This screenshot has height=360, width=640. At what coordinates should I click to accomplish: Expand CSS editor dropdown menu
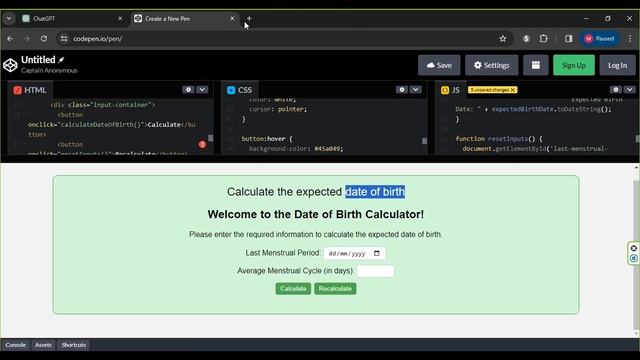(x=416, y=89)
